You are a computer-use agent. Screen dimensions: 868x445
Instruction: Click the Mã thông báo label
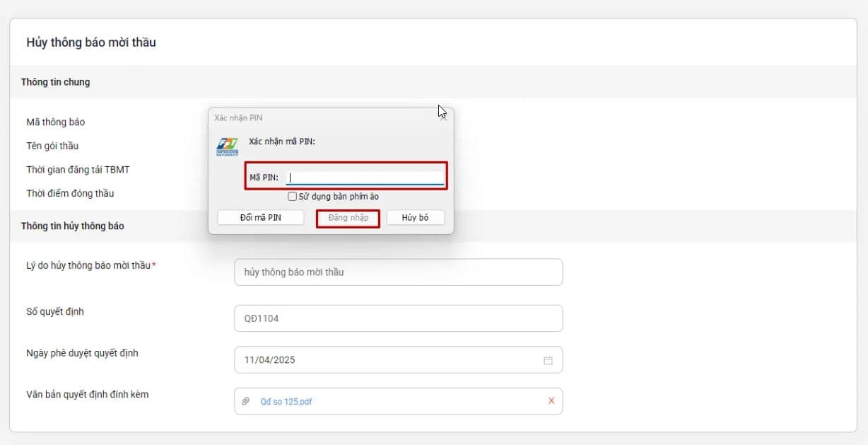56,122
